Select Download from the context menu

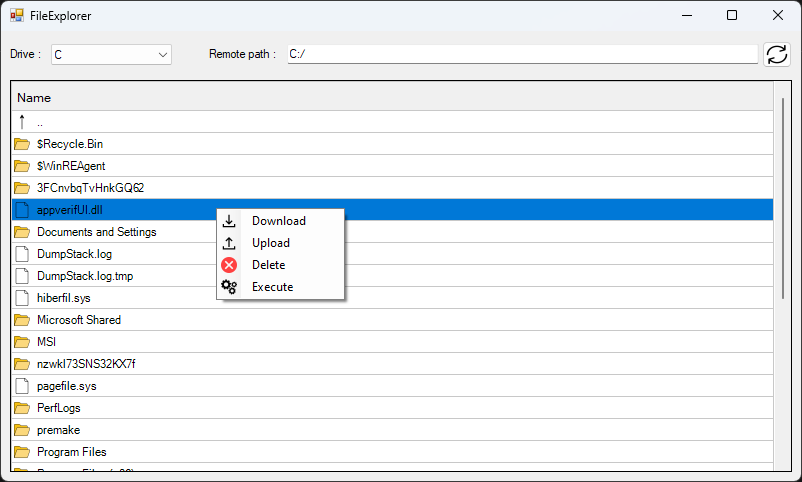tap(278, 221)
